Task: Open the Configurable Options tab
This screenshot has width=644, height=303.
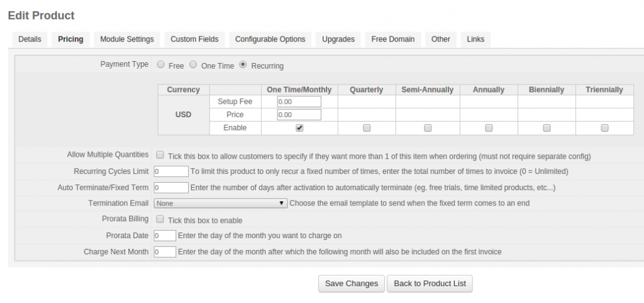Action: (x=270, y=40)
